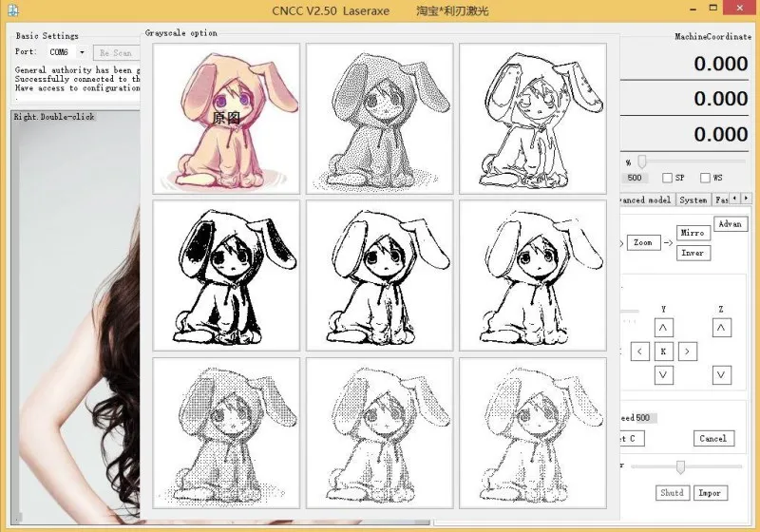This screenshot has width=760, height=532.
Task: Close the CNCC window
Action: pyautogui.click(x=740, y=8)
